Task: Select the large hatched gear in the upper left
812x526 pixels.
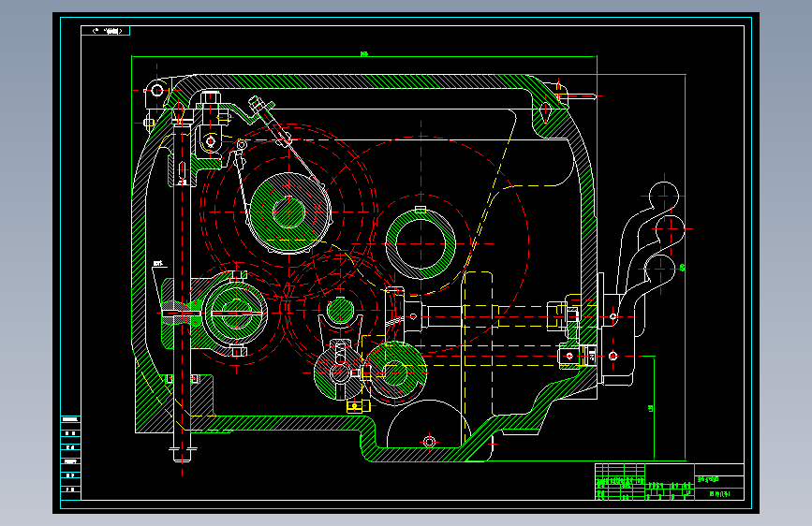Action: [288, 212]
